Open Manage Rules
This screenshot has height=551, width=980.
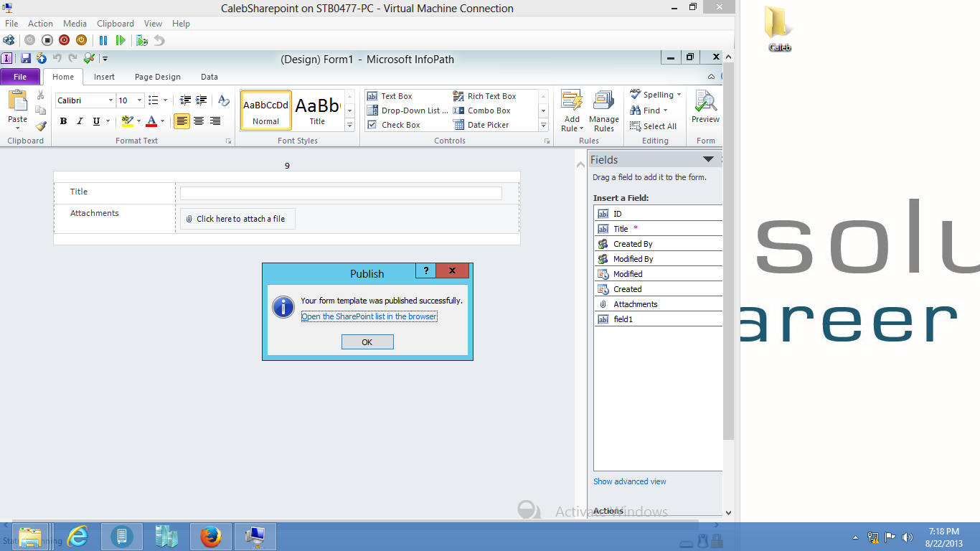click(x=604, y=111)
